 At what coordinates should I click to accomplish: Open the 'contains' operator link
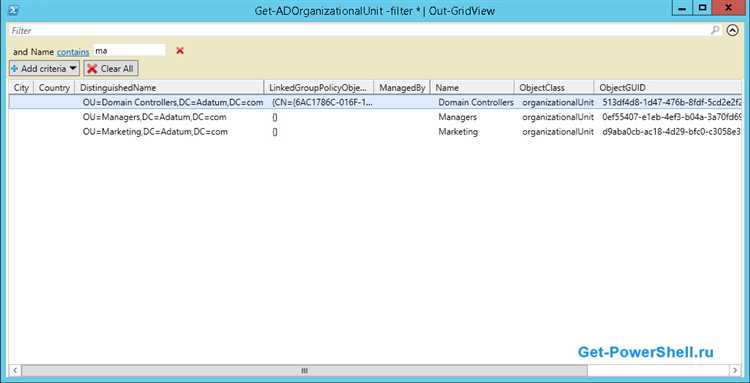(73, 52)
